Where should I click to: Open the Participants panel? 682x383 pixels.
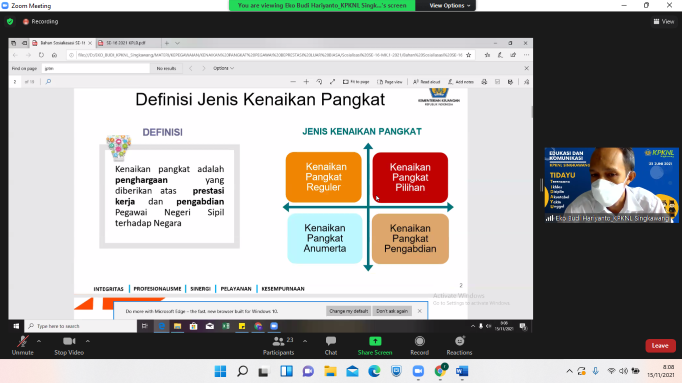pos(278,346)
